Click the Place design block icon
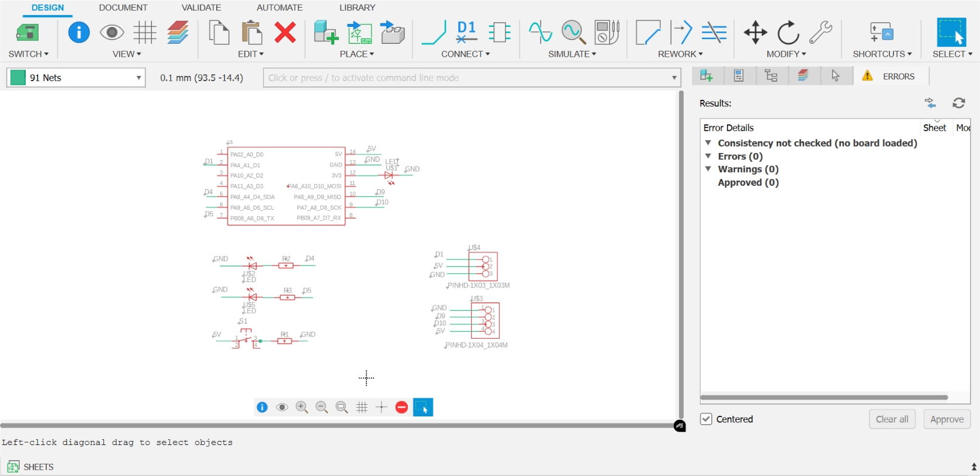 [359, 33]
